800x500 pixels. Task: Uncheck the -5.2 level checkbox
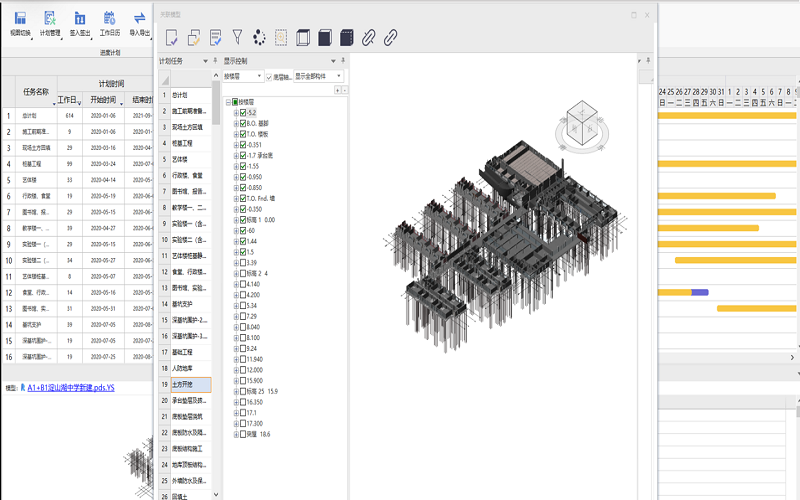(x=243, y=113)
